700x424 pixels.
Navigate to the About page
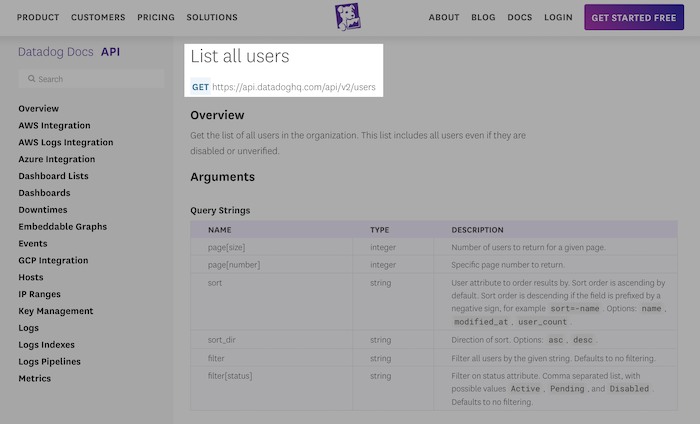click(444, 18)
